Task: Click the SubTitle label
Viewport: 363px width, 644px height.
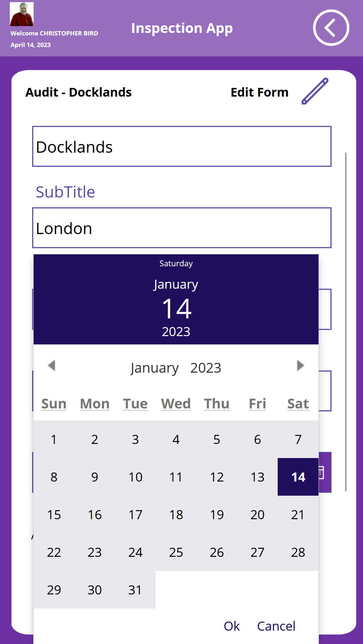Action: point(65,192)
